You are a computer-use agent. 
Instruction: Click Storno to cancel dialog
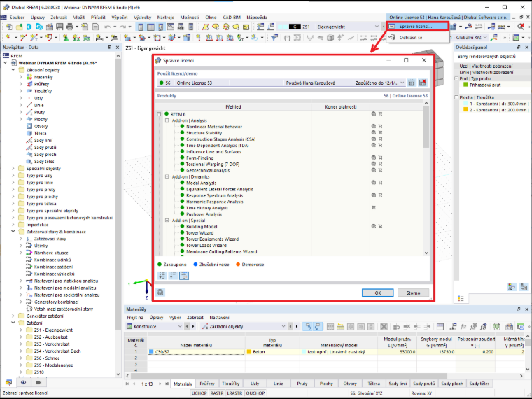tap(413, 293)
